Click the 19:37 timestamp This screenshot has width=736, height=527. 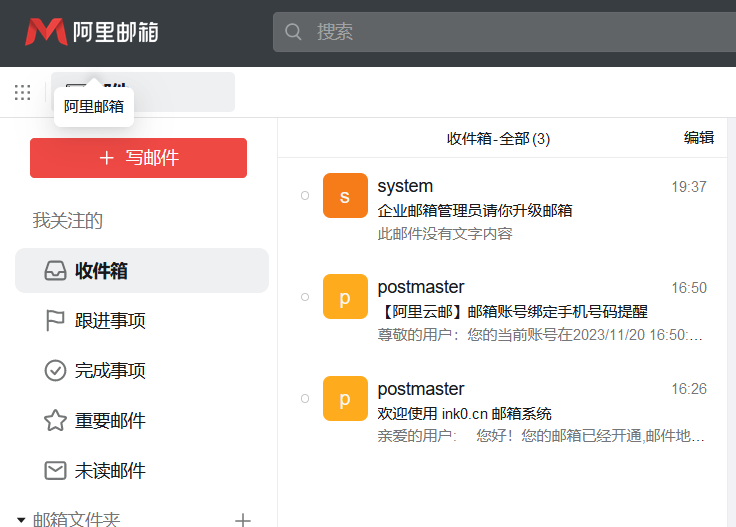689,187
